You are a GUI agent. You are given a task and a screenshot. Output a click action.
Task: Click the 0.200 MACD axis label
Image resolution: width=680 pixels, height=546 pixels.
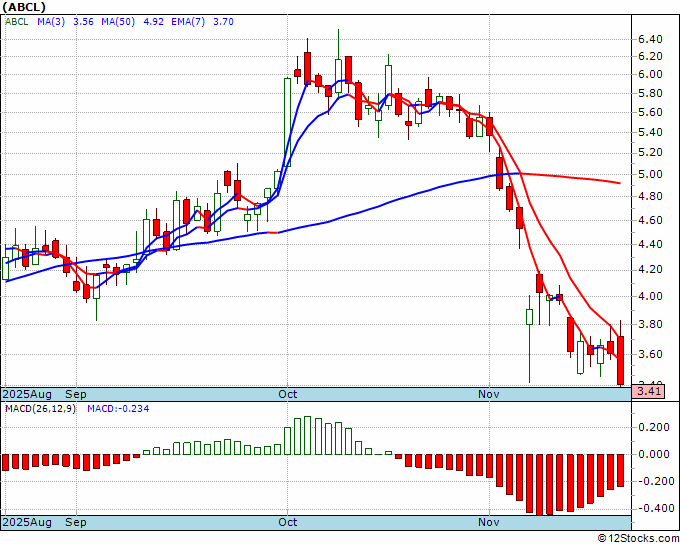pos(654,428)
